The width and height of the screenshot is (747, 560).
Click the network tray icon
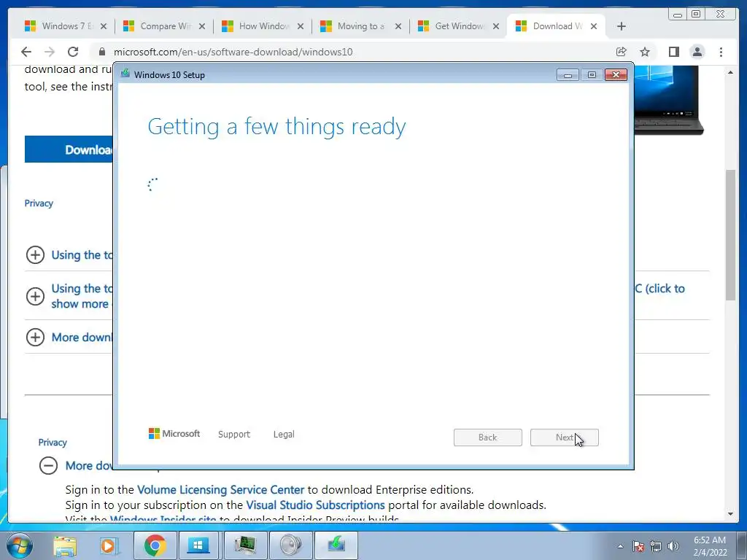[656, 546]
